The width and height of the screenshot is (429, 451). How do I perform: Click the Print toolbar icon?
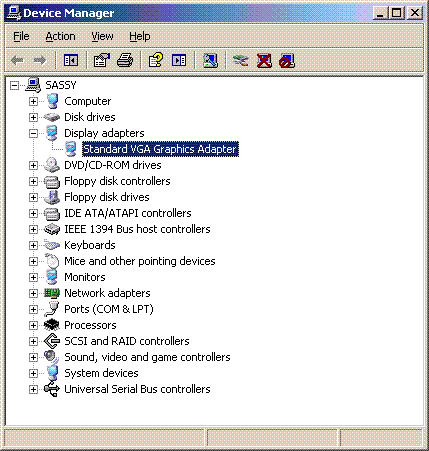pos(125,60)
